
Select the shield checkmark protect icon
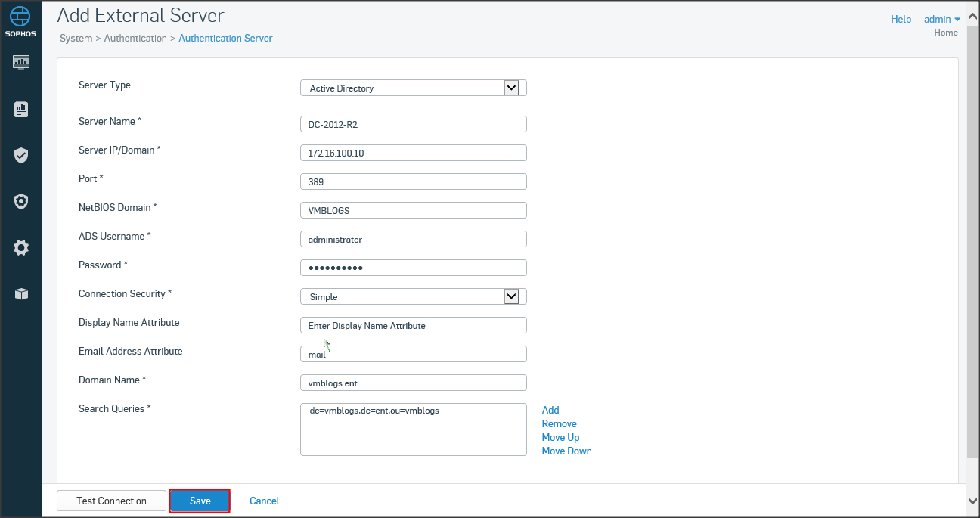click(21, 156)
